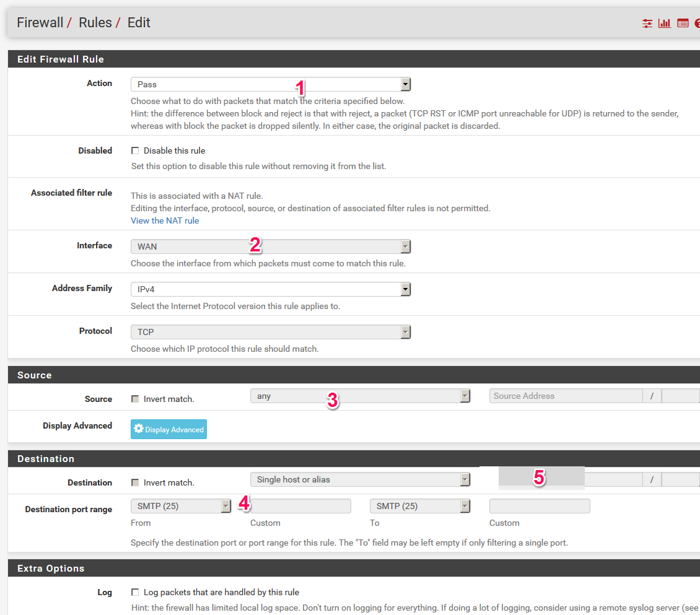
Task: Open the Interface dropdown showing WAN
Action: click(271, 246)
